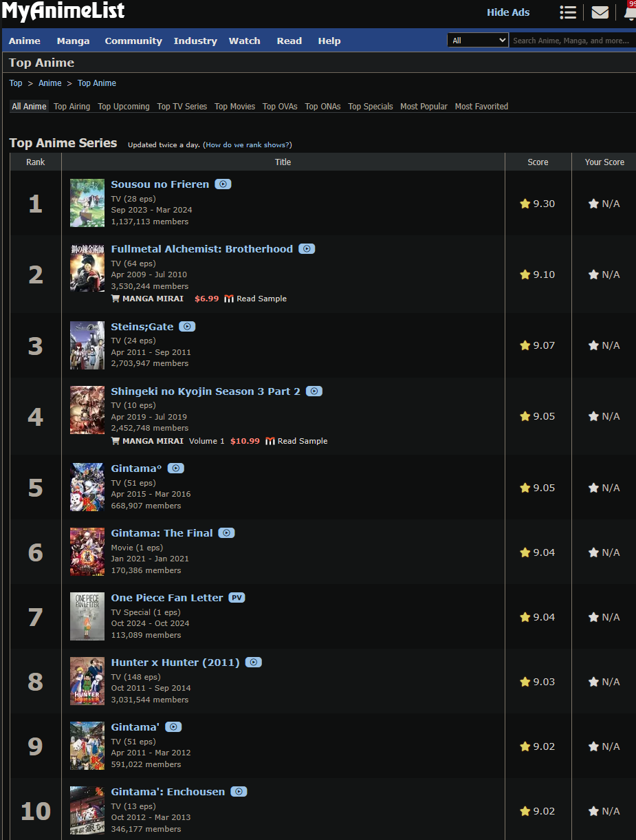Click the Your Score star for Gintama°

593,488
